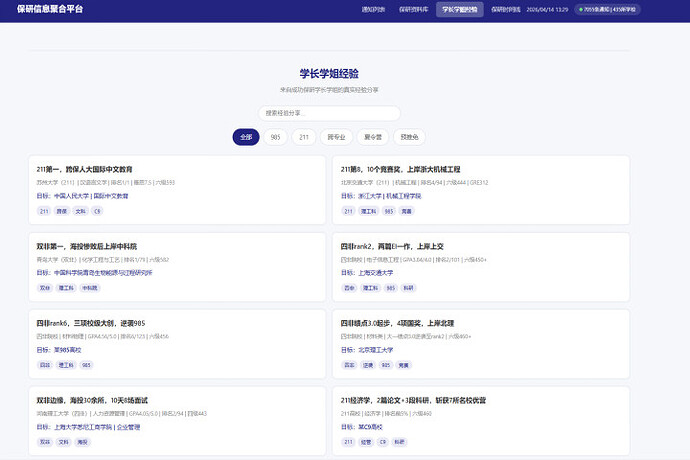Viewport: 690px width, 460px height.
Task: Open the 通知列表 navigation tab
Action: (x=372, y=10)
